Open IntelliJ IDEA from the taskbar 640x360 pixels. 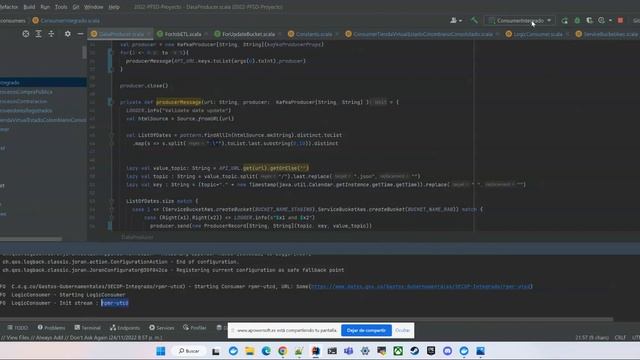(x=316, y=351)
